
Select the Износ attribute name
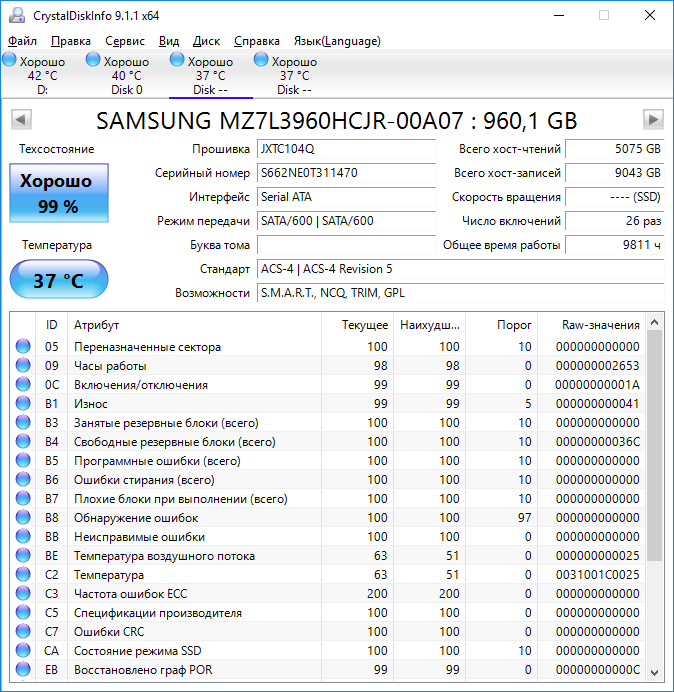pyautogui.click(x=90, y=403)
